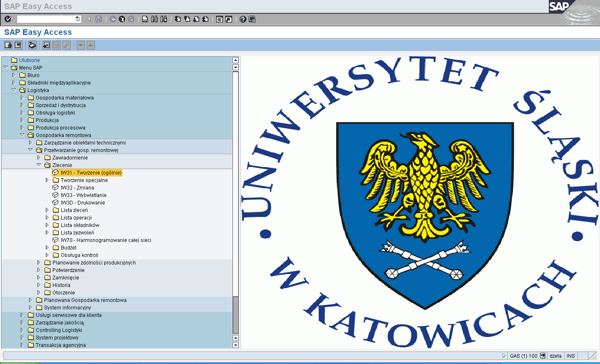The width and height of the screenshot is (600, 364).
Task: Click the Create New Session icon
Action: pyautogui.click(x=220, y=19)
